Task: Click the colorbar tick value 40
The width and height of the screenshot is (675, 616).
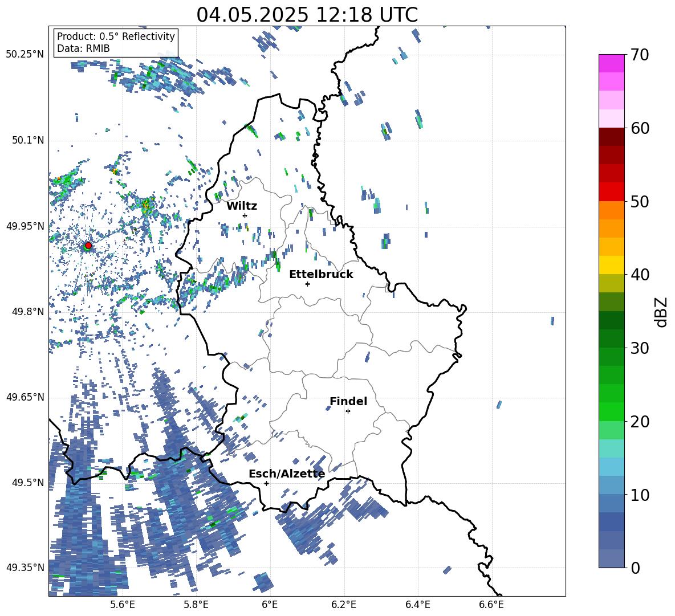Action: pyautogui.click(x=640, y=275)
